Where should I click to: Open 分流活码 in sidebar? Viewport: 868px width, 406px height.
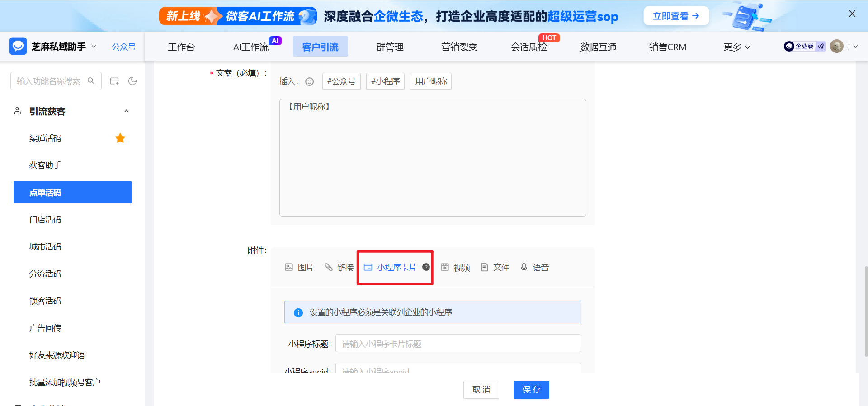(45, 274)
